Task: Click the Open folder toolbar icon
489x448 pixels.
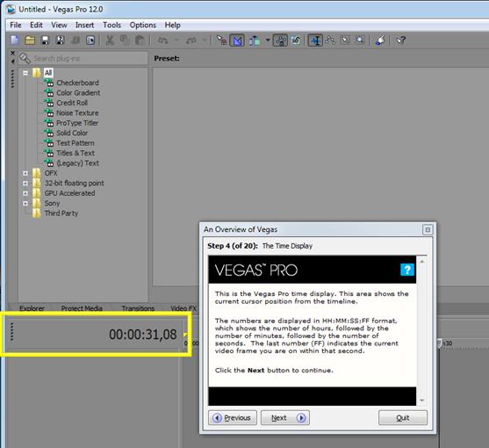Action: coord(30,40)
